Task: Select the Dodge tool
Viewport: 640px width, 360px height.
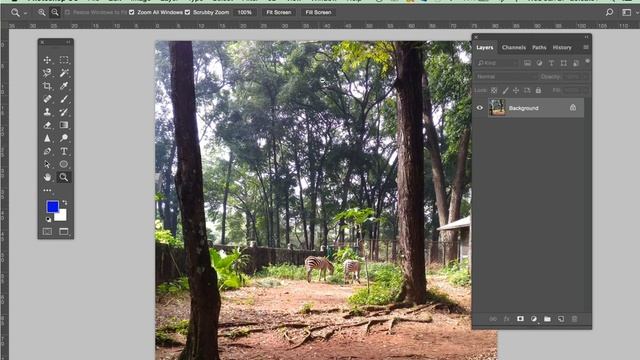Action: 64,138
